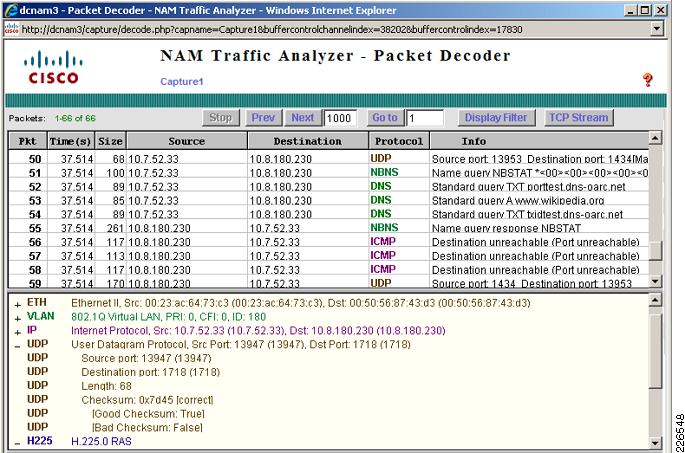Click the Protocol column header
Viewport: 685px width, 453px height.
click(399, 141)
